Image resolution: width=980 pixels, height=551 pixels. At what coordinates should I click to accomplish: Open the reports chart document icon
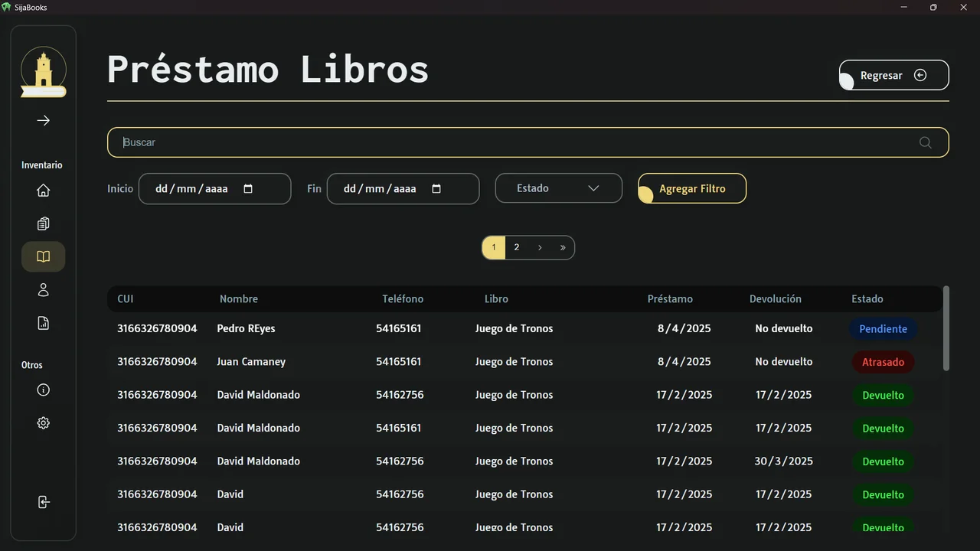(x=44, y=323)
